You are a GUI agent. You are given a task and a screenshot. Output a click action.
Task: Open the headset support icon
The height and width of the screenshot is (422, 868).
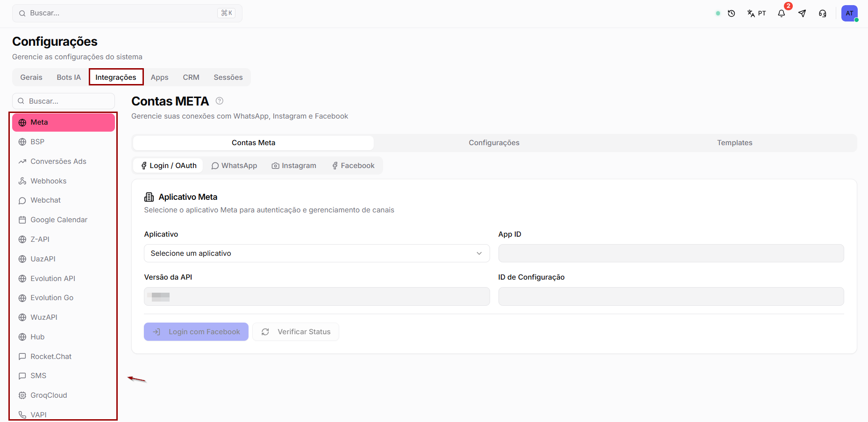[x=823, y=14]
